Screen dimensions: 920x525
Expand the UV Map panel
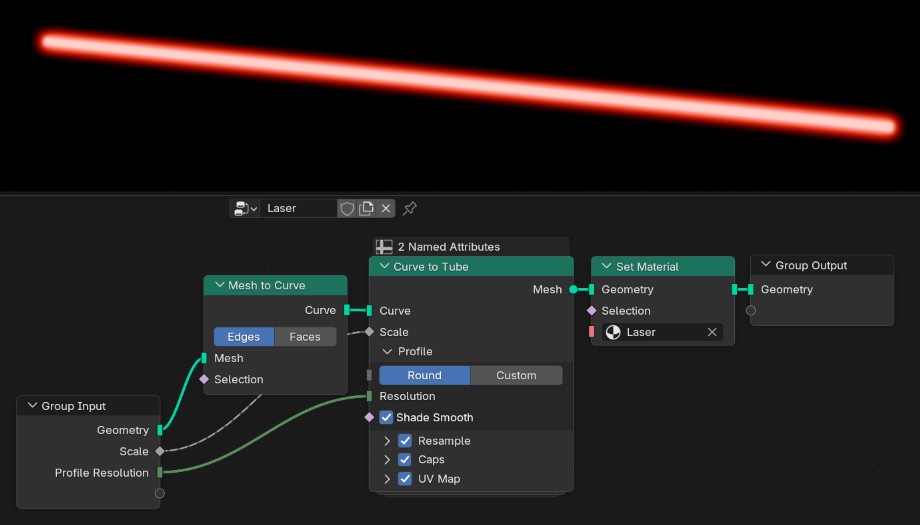tap(387, 479)
